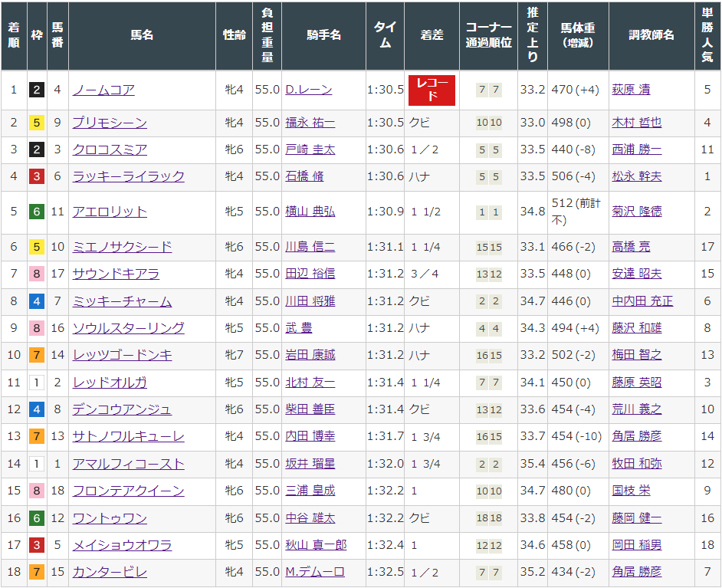
Task: Open trainer link 萩原 清
Action: [x=631, y=90]
